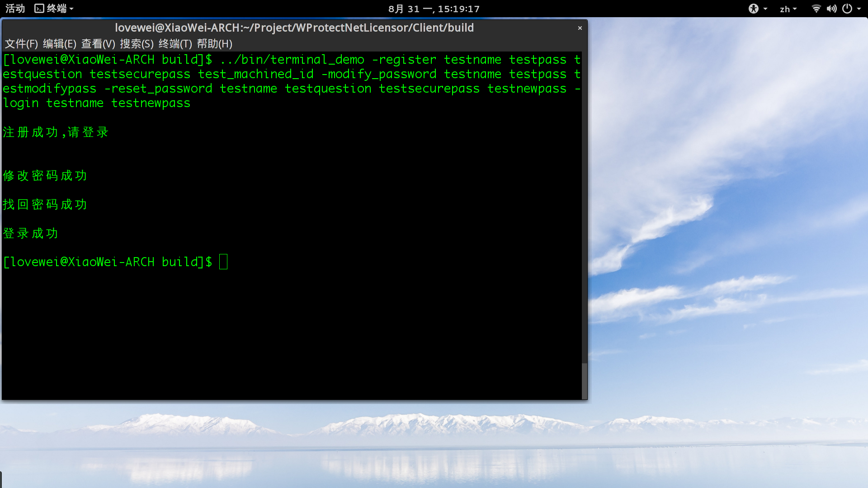
Task: Open the 终端 application menu arrow
Action: pos(71,9)
